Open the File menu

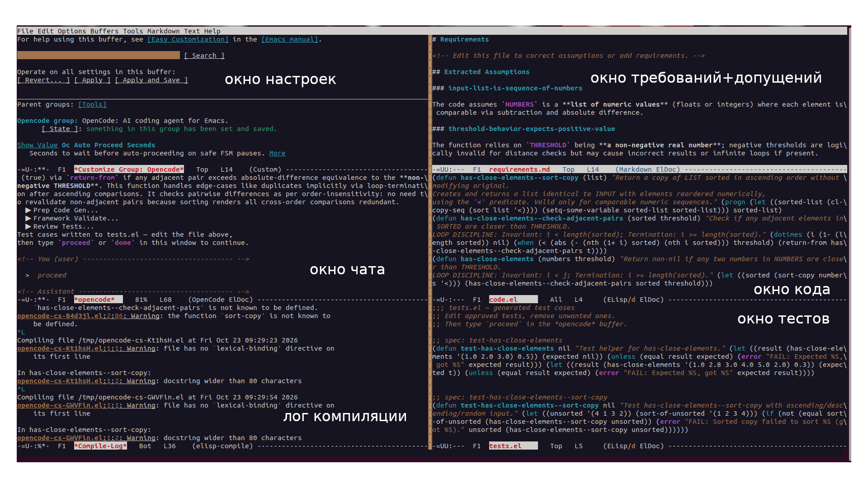pyautogui.click(x=25, y=31)
